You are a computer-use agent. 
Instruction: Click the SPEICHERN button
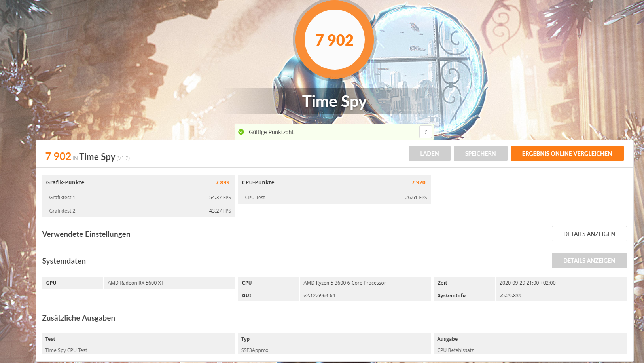tap(480, 154)
